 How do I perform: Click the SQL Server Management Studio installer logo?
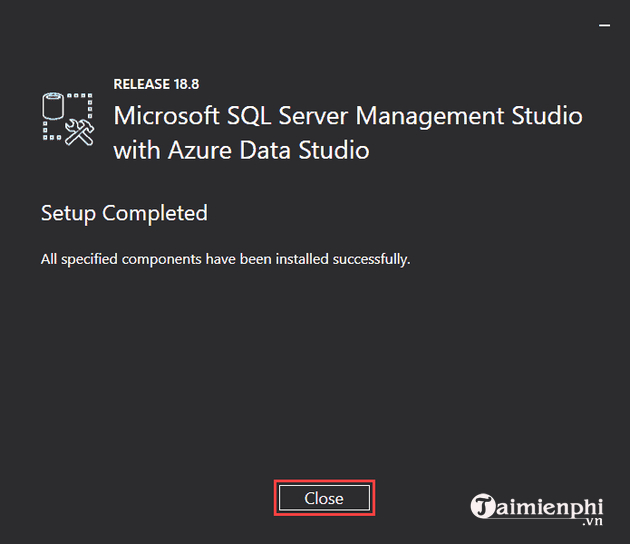(68, 119)
